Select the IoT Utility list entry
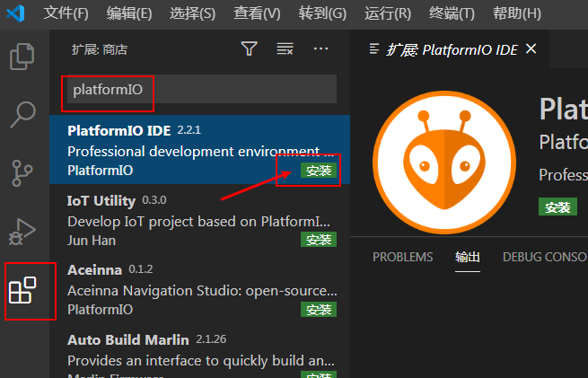The height and width of the screenshot is (378, 588). point(199,219)
